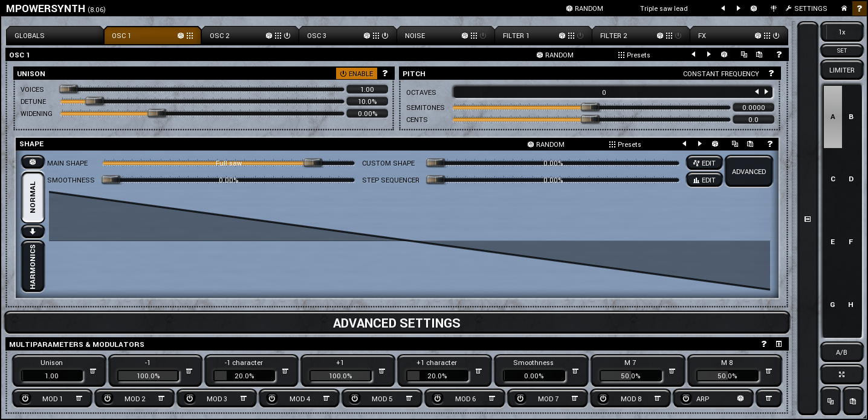This screenshot has height=420, width=868.
Task: Open FILTER 1 tab presets grid icon
Action: tap(571, 36)
